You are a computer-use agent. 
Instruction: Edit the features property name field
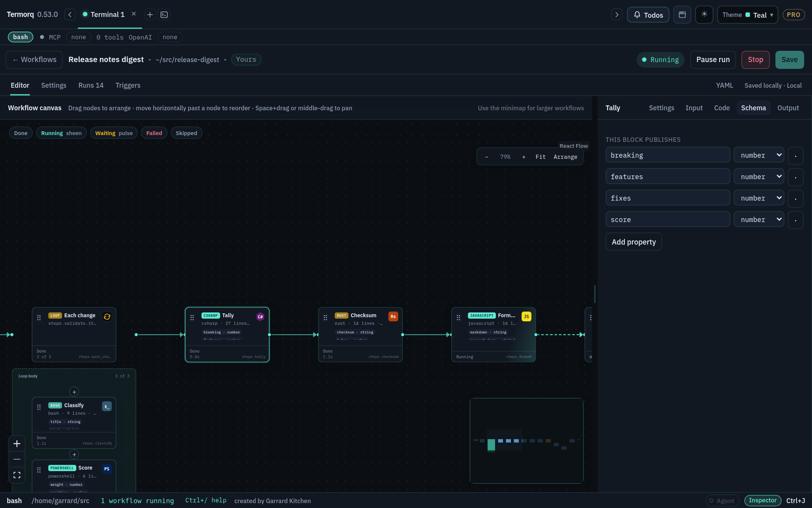point(668,176)
